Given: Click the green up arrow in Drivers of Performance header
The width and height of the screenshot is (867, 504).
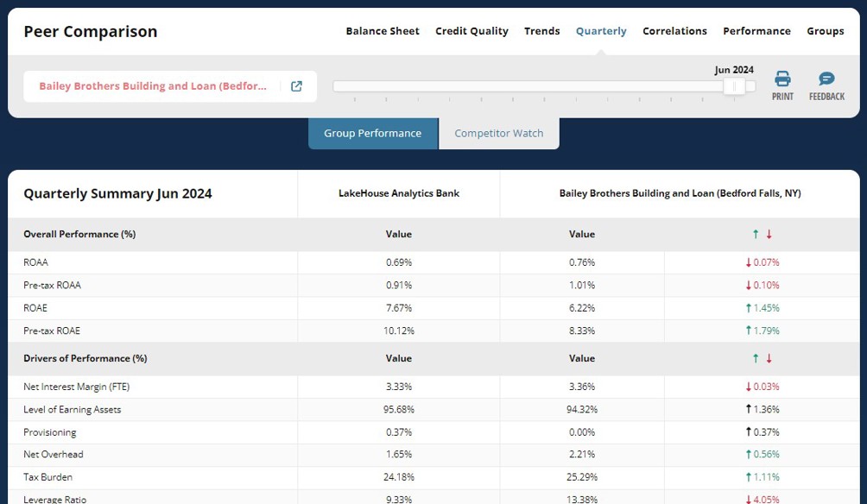Looking at the screenshot, I should pos(756,359).
